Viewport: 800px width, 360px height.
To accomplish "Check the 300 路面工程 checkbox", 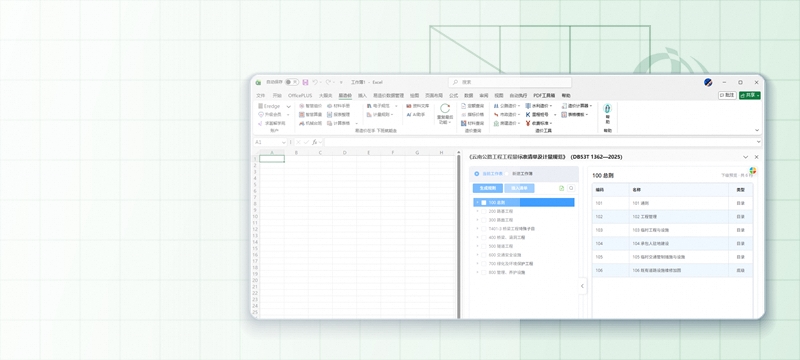I will 484,220.
